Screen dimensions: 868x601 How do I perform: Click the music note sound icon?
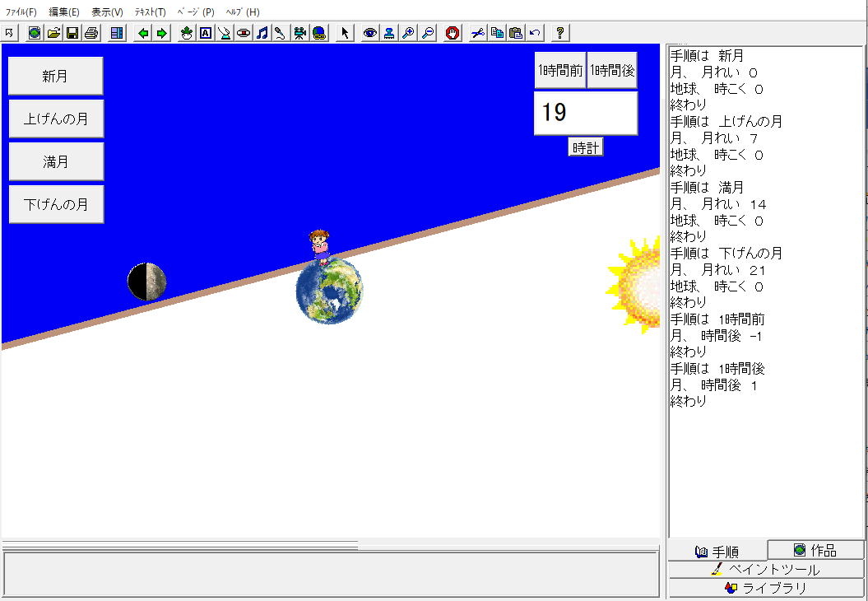point(262,33)
